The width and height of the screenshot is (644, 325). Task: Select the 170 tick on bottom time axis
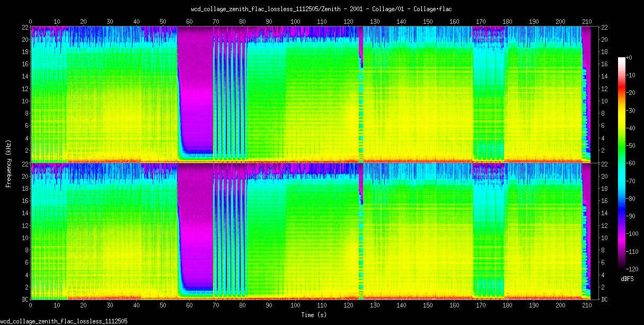[x=481, y=306]
